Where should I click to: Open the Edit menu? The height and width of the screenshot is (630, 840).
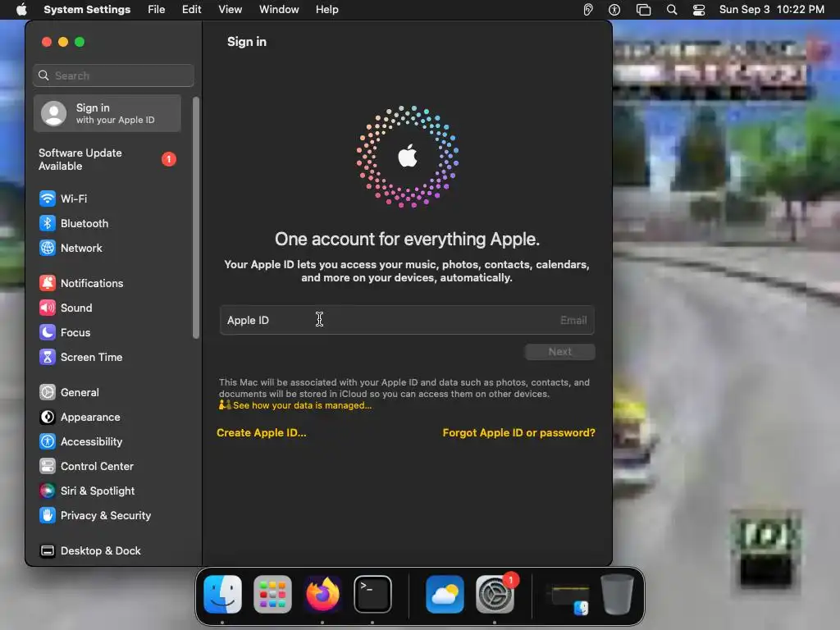click(x=191, y=10)
